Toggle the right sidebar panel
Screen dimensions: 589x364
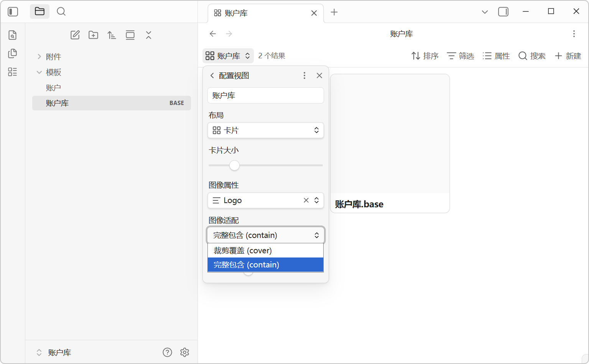tap(503, 12)
